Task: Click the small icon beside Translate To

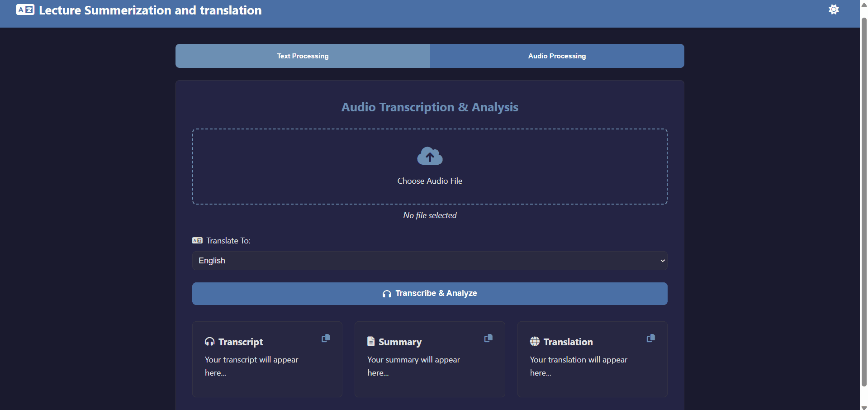Action: (x=197, y=241)
